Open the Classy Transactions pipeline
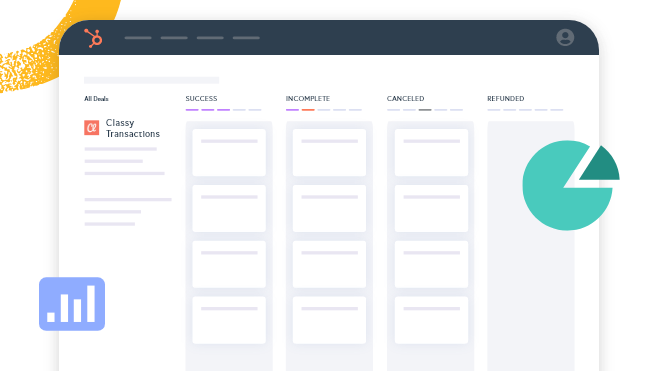 tap(133, 128)
